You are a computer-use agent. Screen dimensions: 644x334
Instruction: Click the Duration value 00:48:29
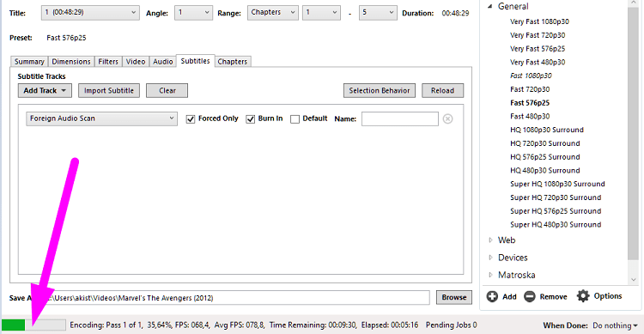(x=455, y=13)
